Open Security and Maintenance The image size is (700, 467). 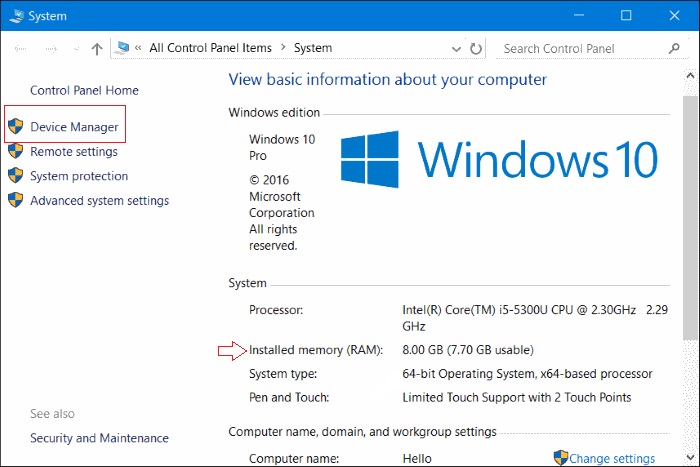tap(99, 438)
